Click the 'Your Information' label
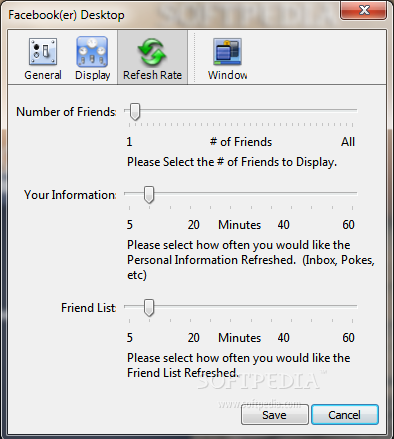 click(x=70, y=195)
